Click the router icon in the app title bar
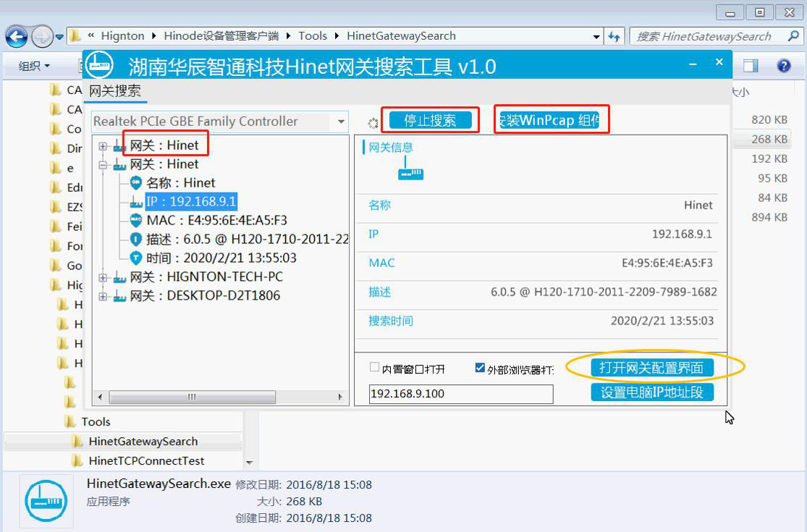 click(103, 65)
